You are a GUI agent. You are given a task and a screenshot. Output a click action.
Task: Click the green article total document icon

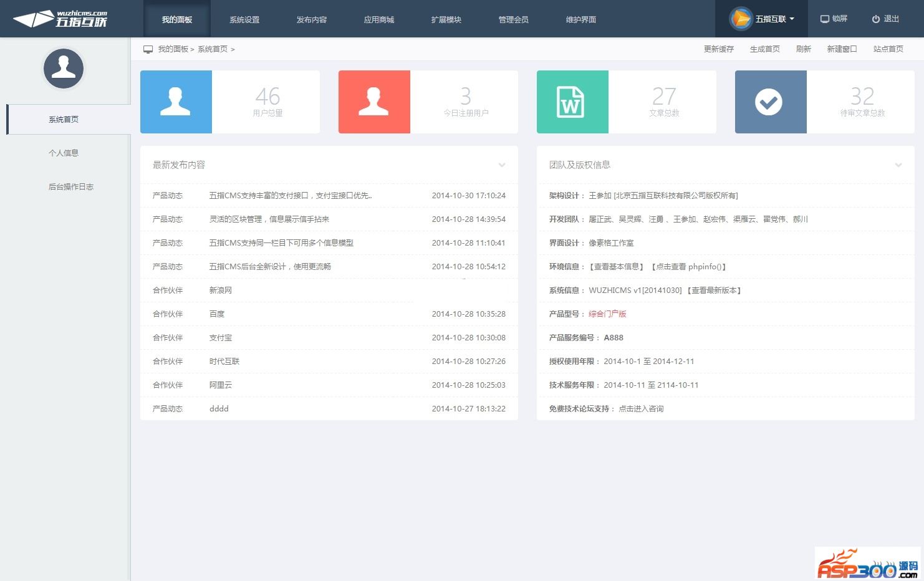572,102
